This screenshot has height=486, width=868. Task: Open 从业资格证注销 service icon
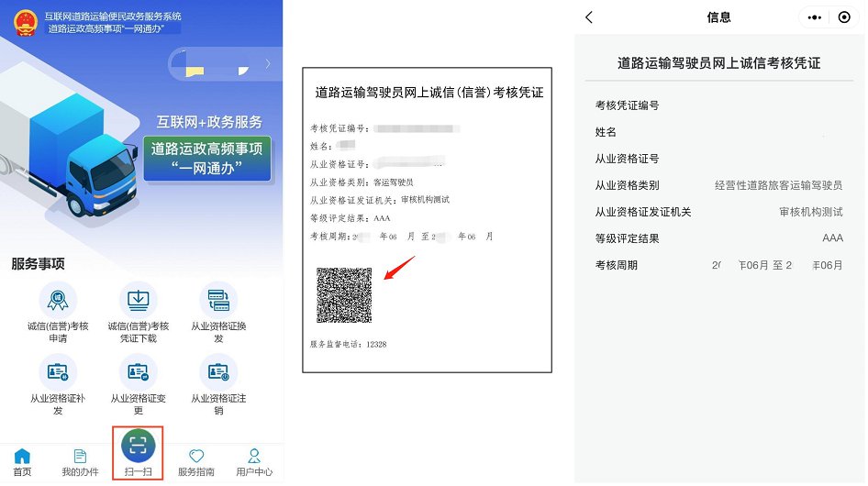click(x=218, y=372)
